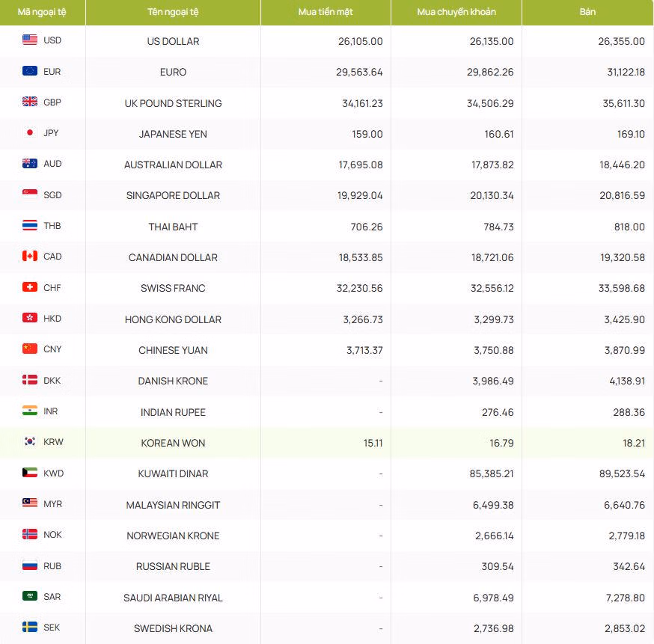This screenshot has width=654, height=644.
Task: Click the USD United States flag icon
Action: (30, 40)
